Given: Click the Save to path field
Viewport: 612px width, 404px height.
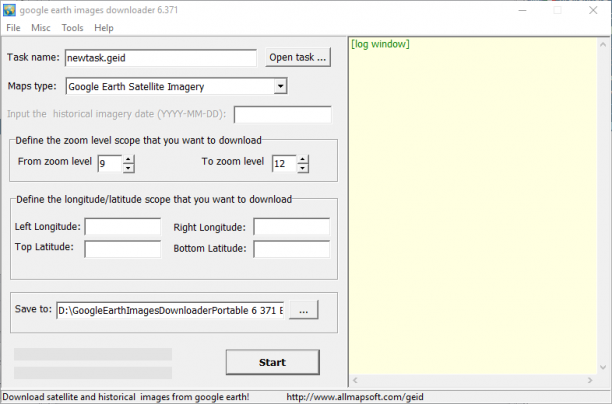Looking at the screenshot, I should [170, 310].
